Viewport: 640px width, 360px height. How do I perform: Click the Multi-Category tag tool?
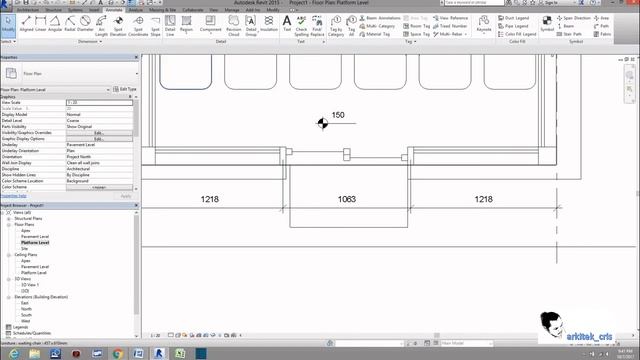tap(377, 26)
